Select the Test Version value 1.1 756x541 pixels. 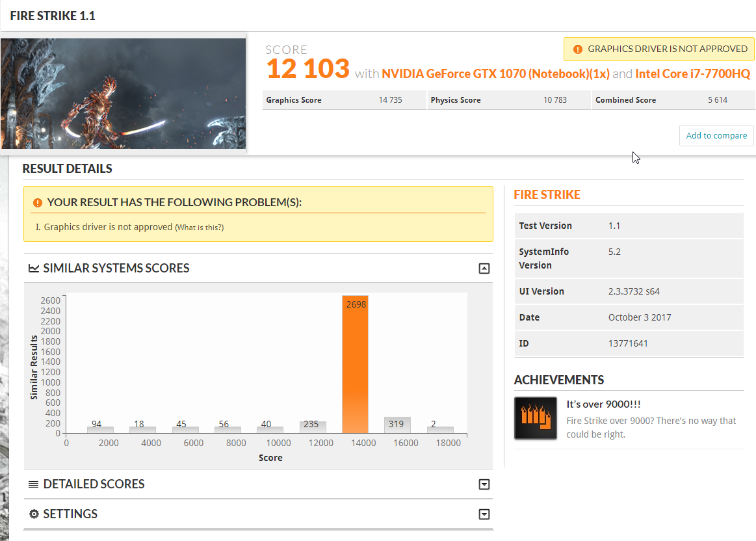pos(614,226)
